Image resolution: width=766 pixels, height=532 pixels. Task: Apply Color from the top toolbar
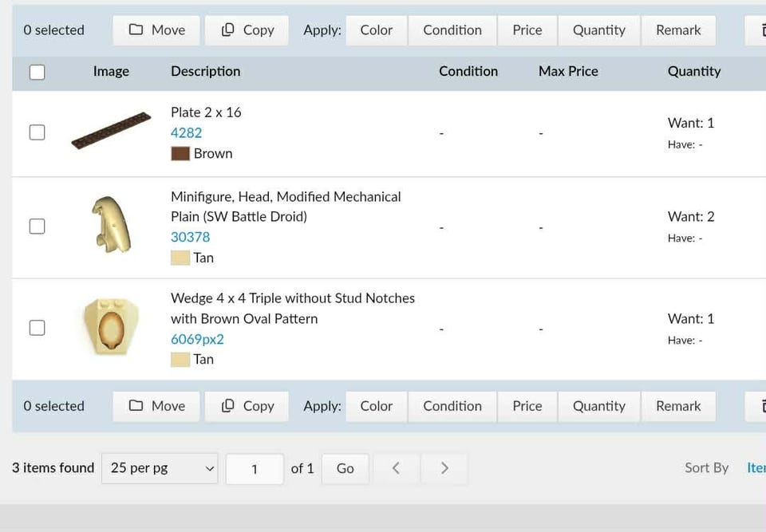coord(376,30)
